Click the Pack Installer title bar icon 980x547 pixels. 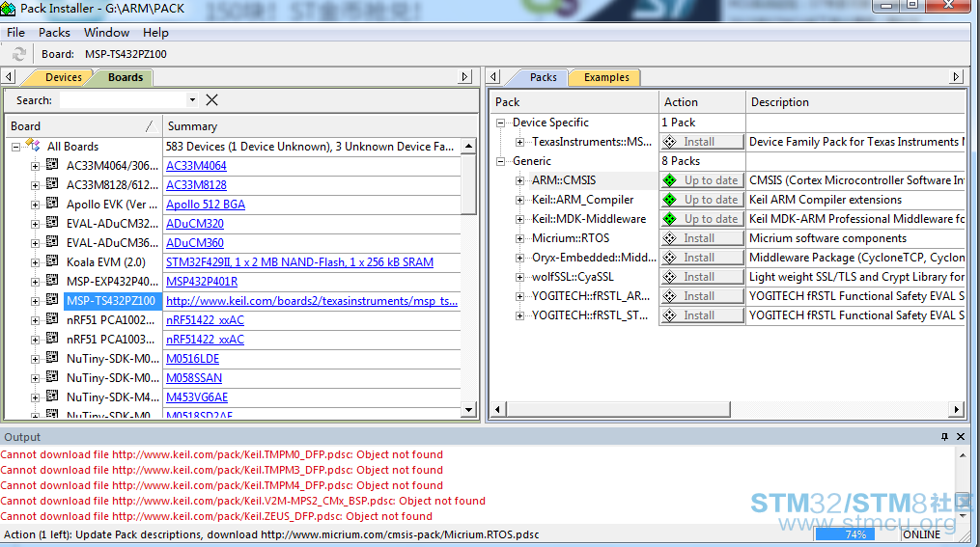tap(8, 8)
